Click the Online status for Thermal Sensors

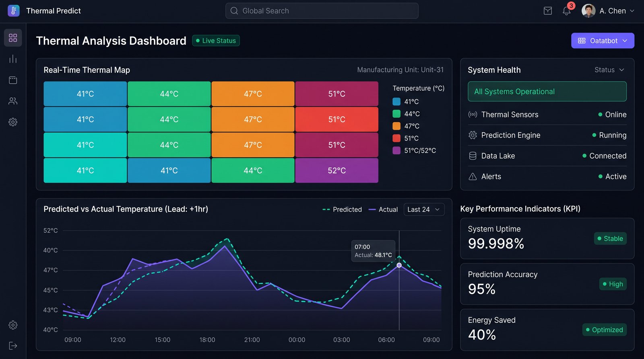[x=613, y=115]
